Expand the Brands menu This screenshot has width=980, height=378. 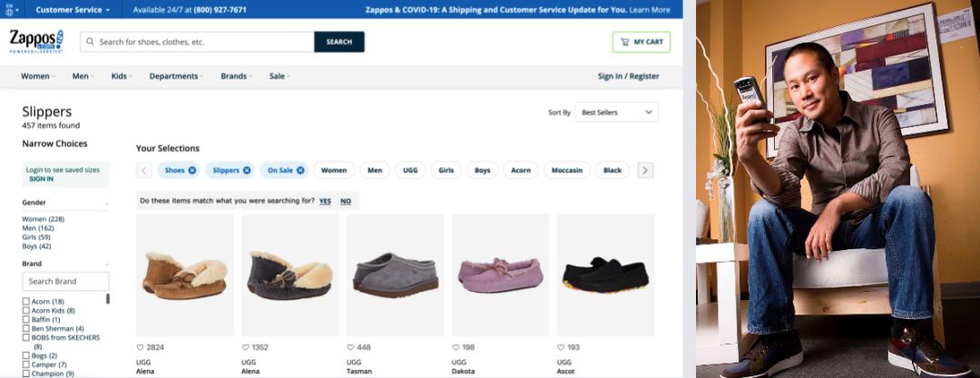[x=236, y=76]
